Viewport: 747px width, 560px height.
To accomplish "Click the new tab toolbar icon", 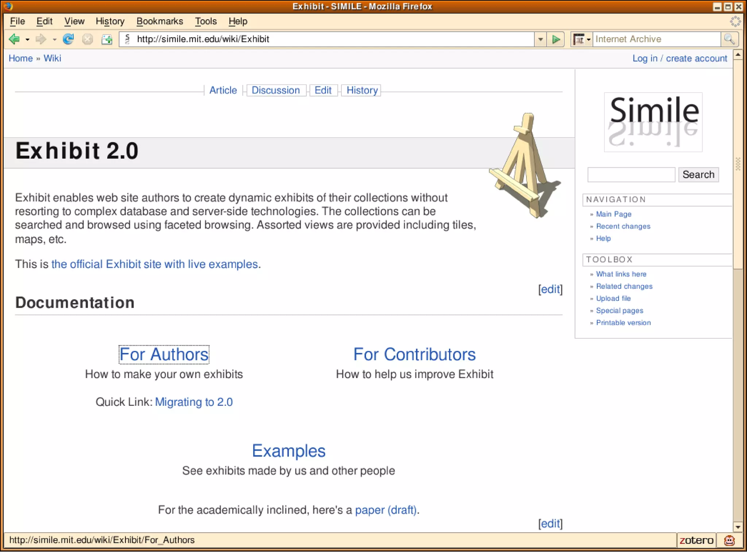I will click(x=107, y=39).
